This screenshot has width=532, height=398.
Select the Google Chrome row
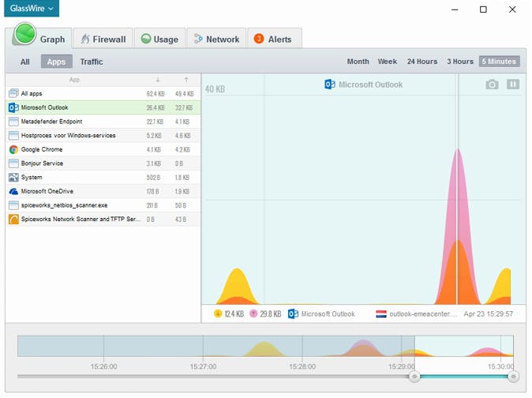(103, 149)
